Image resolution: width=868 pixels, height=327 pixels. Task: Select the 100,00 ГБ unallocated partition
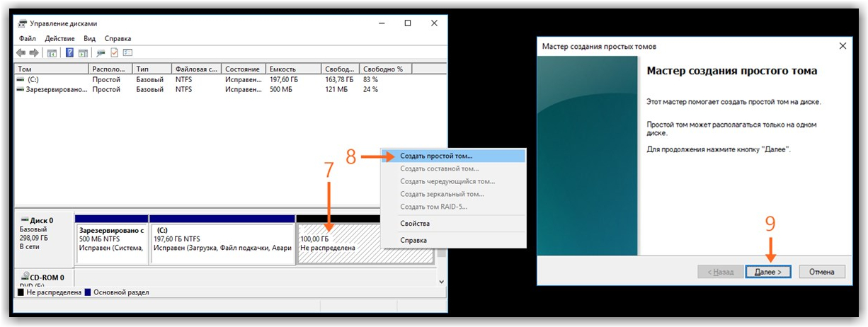[x=365, y=243]
